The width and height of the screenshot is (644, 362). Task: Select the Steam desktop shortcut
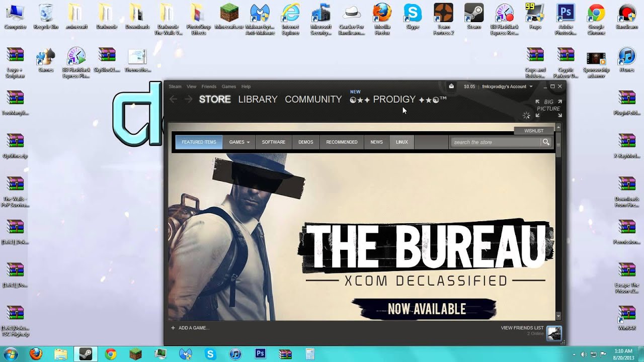[474, 17]
